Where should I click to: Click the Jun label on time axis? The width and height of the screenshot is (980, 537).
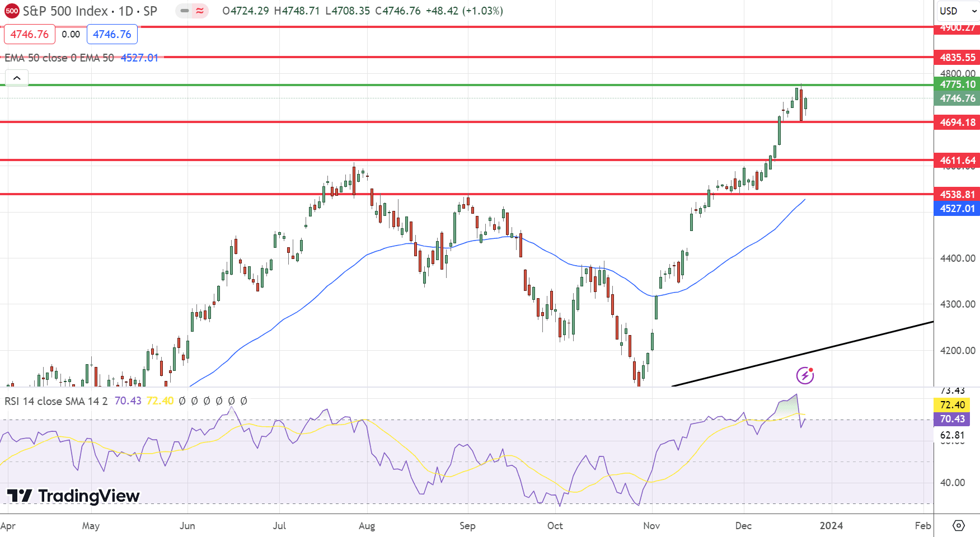[x=187, y=526]
